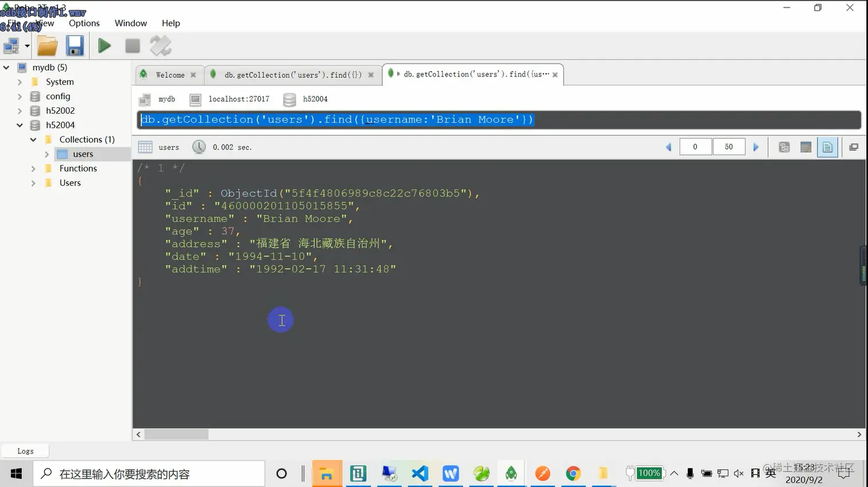Image resolution: width=868 pixels, height=487 pixels.
Task: Click the horizontal scrollbar thumb of the results
Action: click(x=176, y=435)
